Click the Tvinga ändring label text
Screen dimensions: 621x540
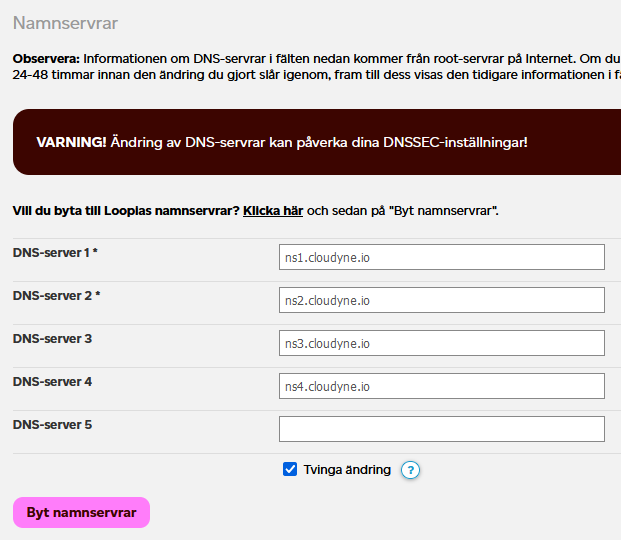click(x=347, y=469)
